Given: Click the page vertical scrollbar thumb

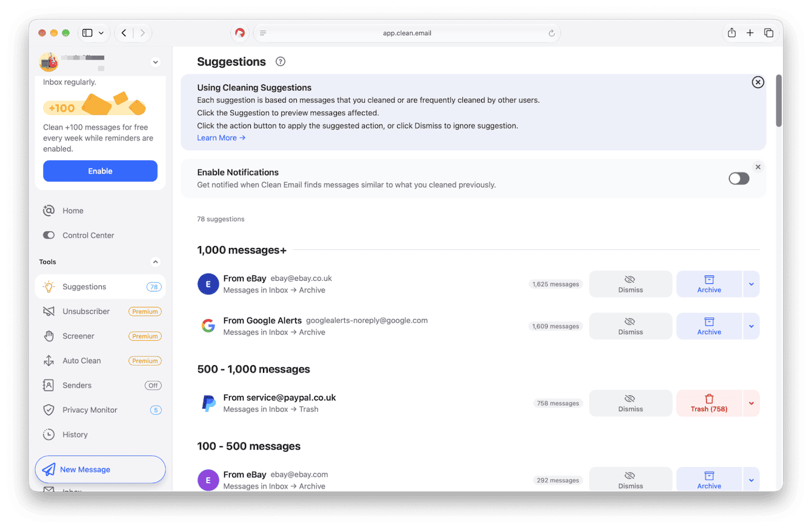Looking at the screenshot, I should 779,101.
